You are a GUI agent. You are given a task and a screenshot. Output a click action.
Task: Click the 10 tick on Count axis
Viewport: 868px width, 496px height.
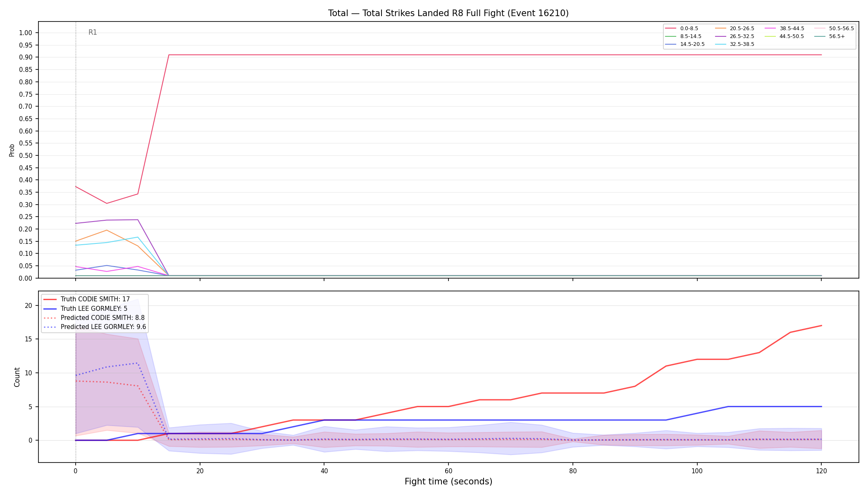[28, 373]
